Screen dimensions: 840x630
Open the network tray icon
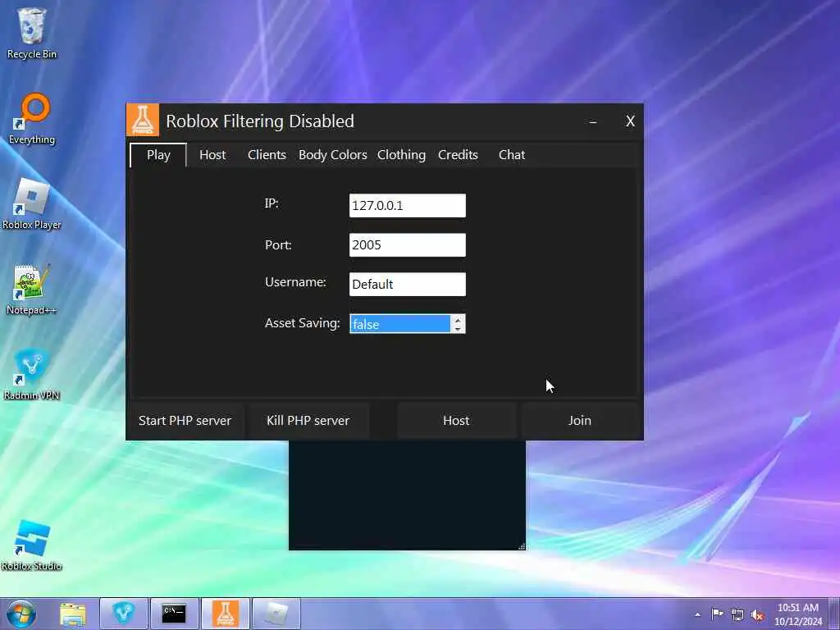click(x=737, y=614)
